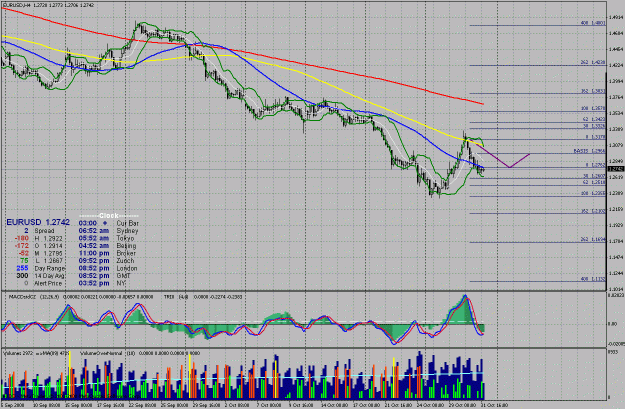625x409 pixels.
Task: Click the daily open value O 1.2914
Action: [48, 246]
